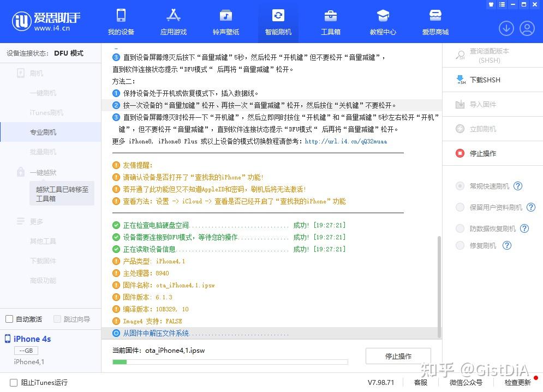Open help for 常规快速刷机
543x392 pixels.
pos(518,186)
